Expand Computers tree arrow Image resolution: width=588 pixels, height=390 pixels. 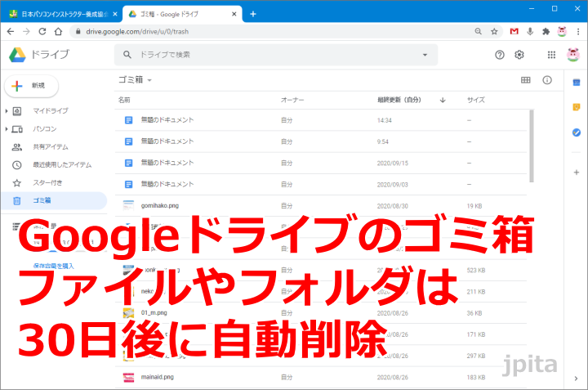click(x=7, y=128)
